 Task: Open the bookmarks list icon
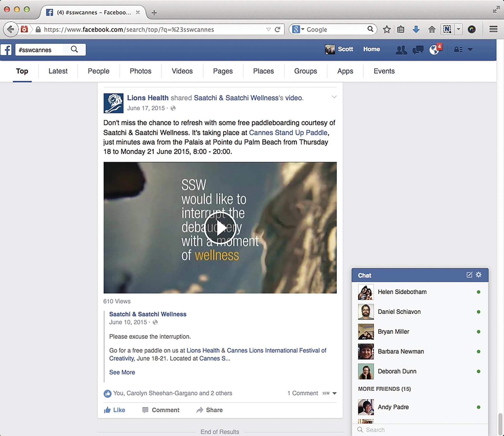(x=401, y=29)
